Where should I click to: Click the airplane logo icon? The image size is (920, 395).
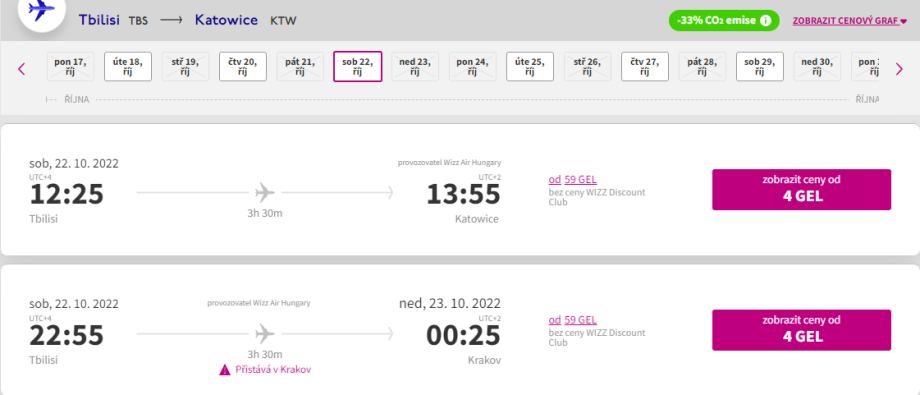41,9
